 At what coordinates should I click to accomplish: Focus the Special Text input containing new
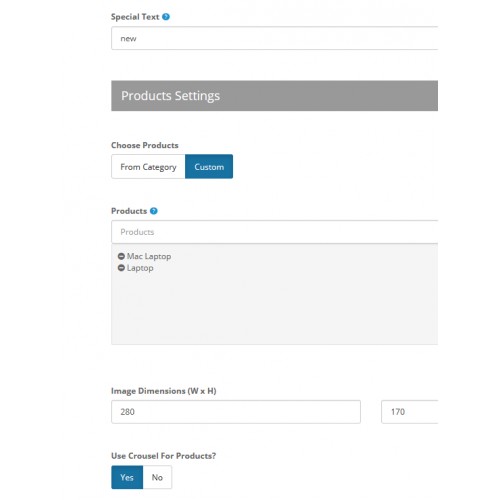(x=274, y=38)
